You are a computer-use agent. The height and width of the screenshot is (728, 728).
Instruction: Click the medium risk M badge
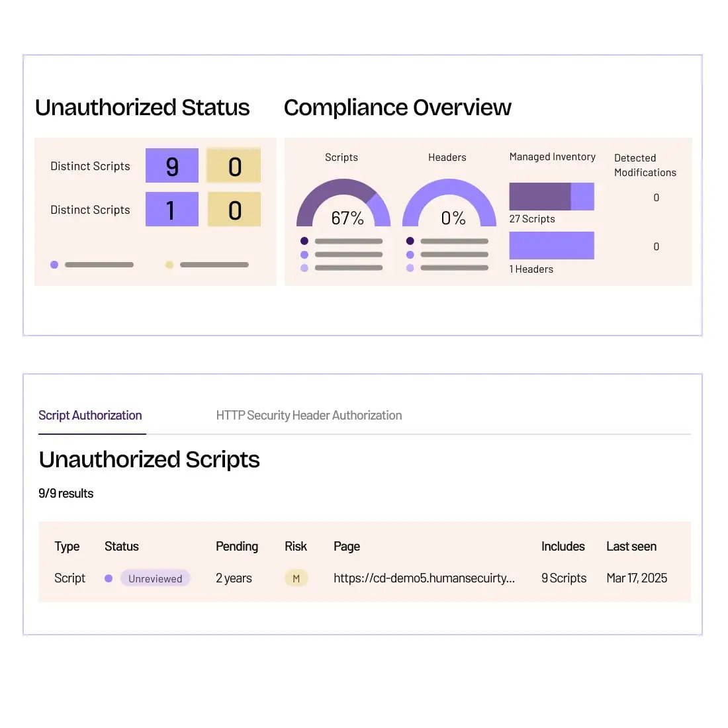coord(296,578)
